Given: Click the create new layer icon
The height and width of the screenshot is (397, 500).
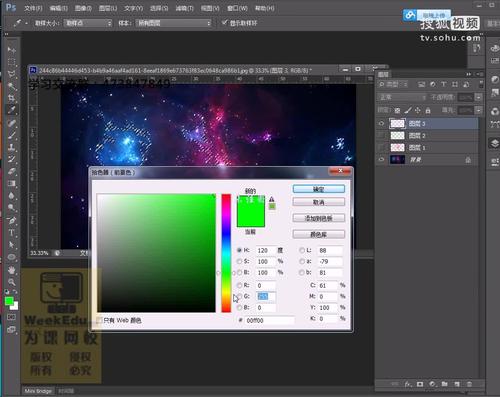Looking at the screenshot, I should [x=457, y=384].
